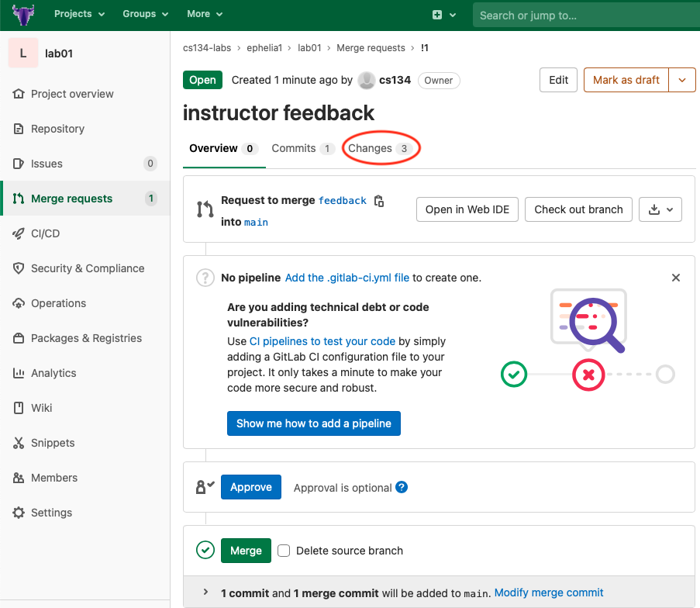Open Merge requests in sidebar
This screenshot has width=700, height=608.
84,199
